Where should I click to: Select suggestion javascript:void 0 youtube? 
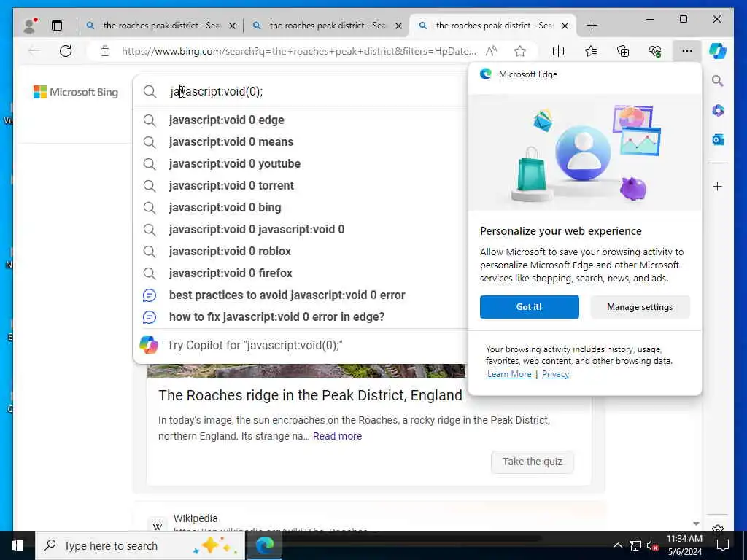300,164
